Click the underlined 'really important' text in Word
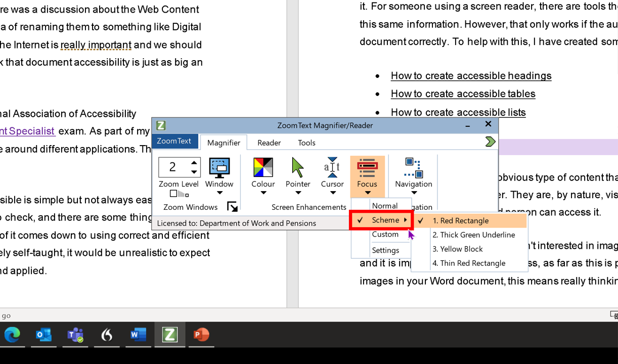The width and height of the screenshot is (618, 364). click(96, 45)
